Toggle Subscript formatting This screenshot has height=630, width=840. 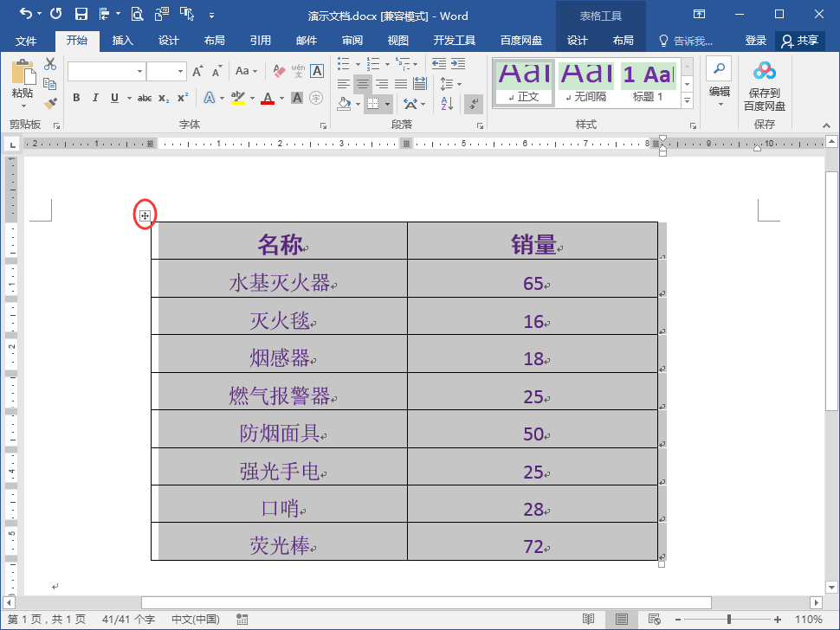click(164, 98)
